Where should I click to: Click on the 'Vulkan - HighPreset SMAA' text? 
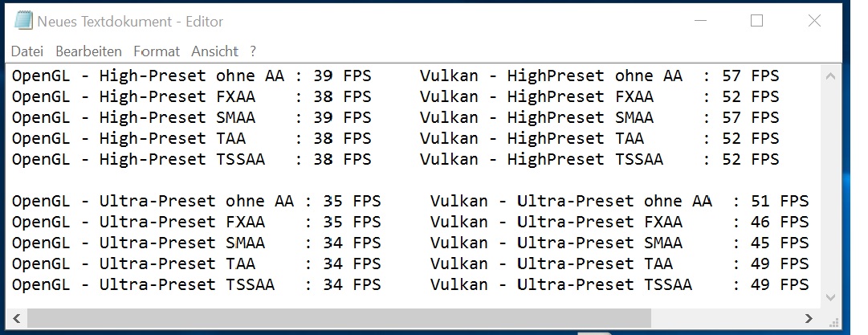point(536,117)
